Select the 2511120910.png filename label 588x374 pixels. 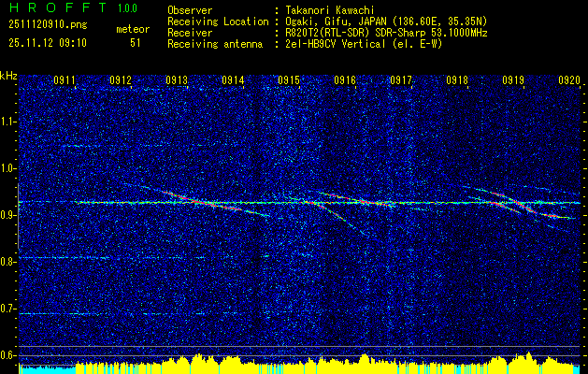(x=45, y=26)
